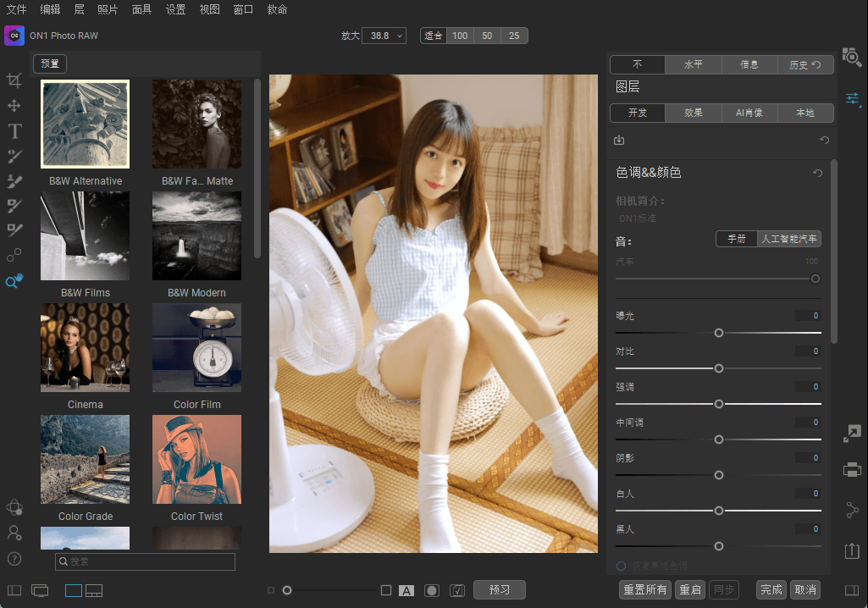The height and width of the screenshot is (608, 868).
Task: Select the Text tool
Action: [x=14, y=131]
